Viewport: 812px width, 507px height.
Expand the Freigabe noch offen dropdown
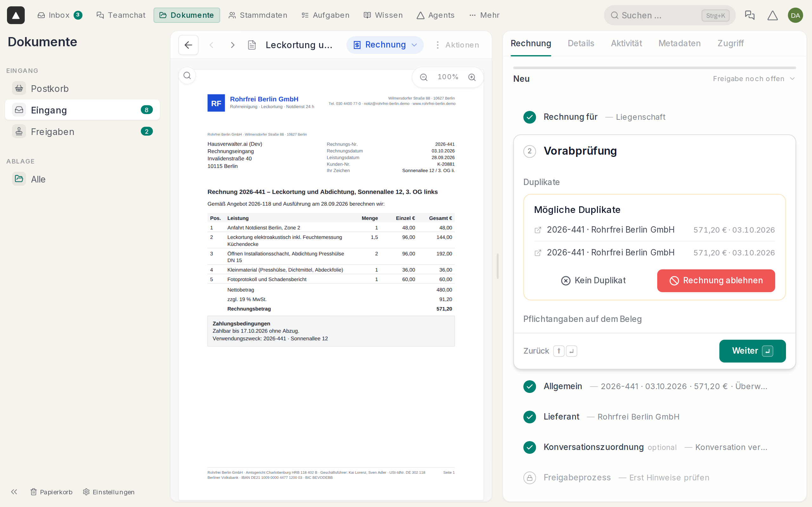[x=754, y=79]
